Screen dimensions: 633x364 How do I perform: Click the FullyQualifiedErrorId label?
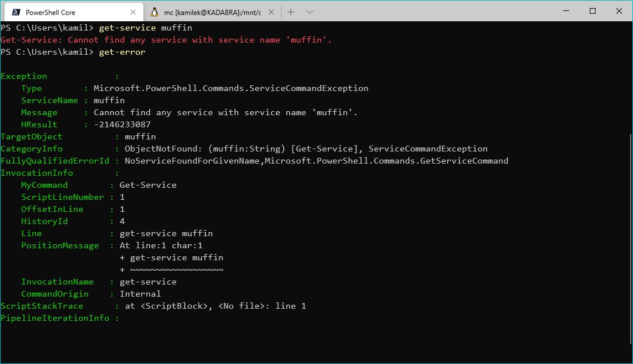point(55,161)
